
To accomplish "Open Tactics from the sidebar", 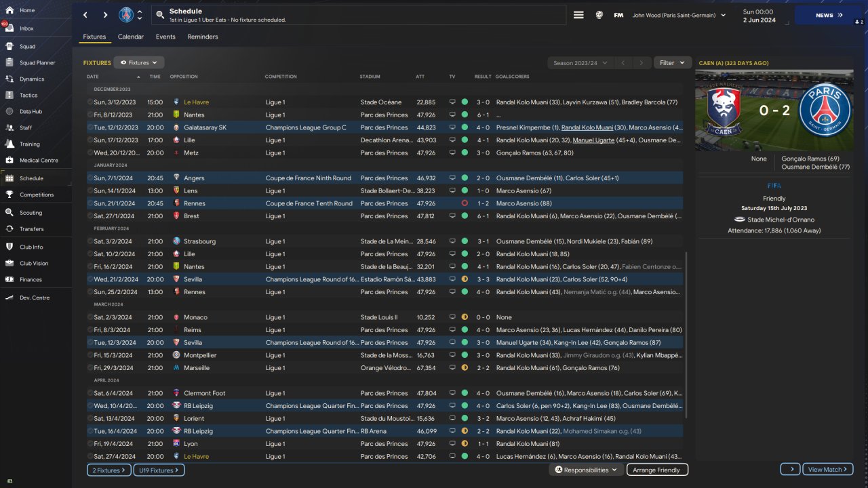I will [x=9, y=96].
